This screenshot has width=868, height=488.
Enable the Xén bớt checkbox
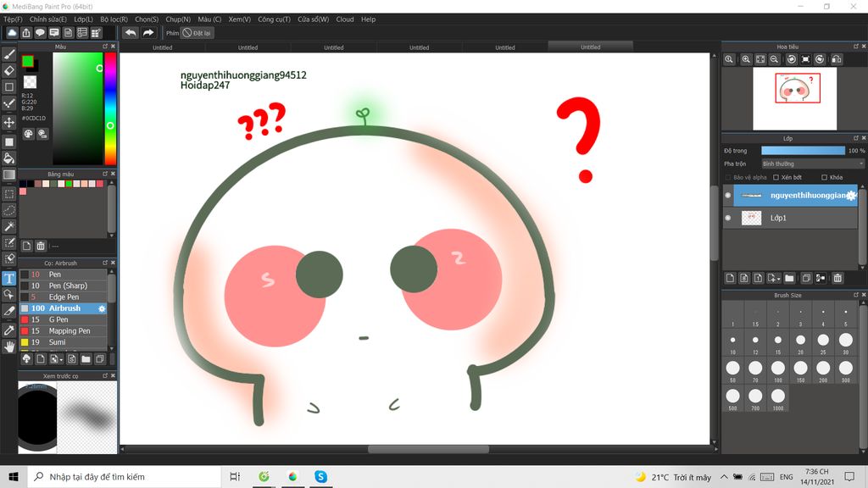[x=776, y=178]
